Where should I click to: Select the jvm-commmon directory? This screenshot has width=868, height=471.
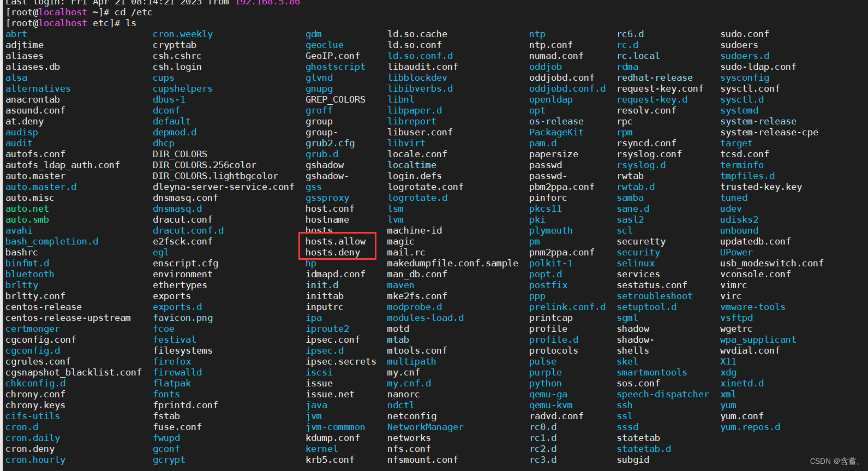coord(336,427)
